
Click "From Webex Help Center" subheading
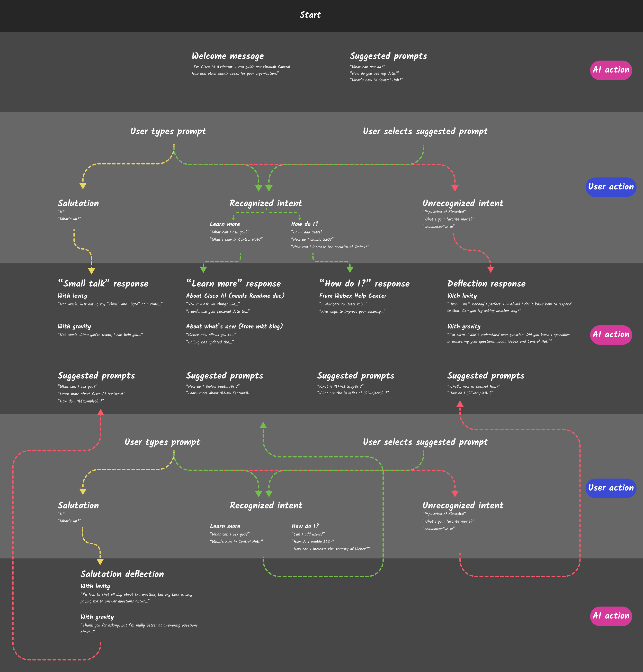353,296
